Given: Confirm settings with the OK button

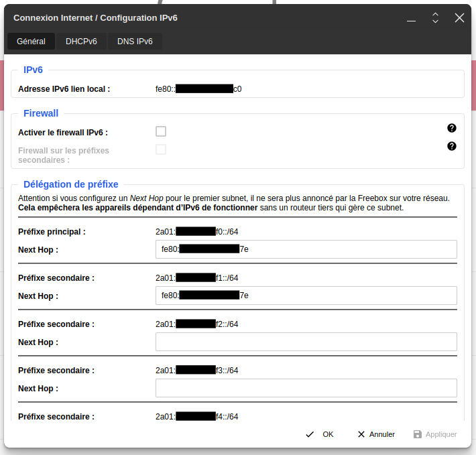Looking at the screenshot, I should pos(320,434).
